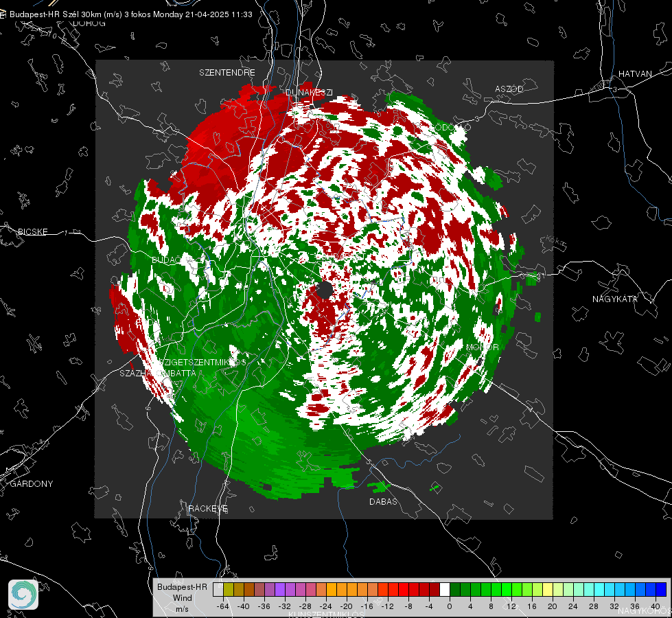Screen dimensions: 672x618
Task: Click the 'm/s' legend unit label
Action: point(182,609)
